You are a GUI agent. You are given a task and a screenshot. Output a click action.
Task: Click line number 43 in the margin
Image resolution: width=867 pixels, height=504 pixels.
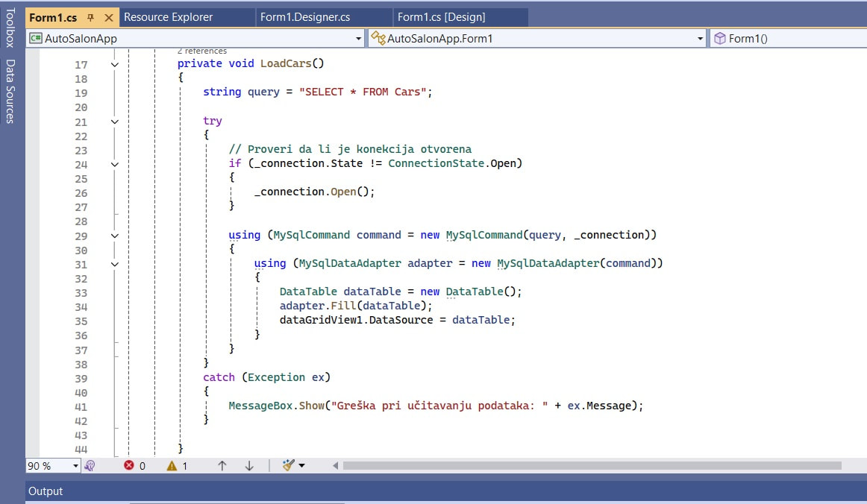pyautogui.click(x=81, y=435)
